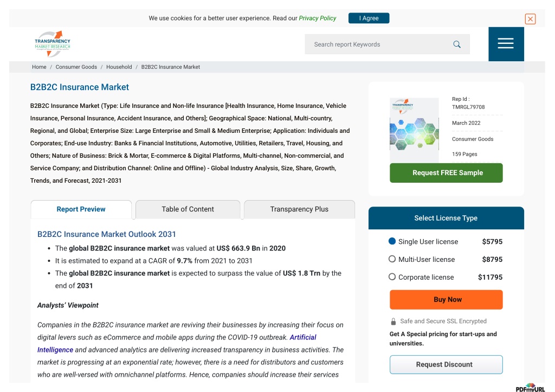Click the Buy Now button

446,300
